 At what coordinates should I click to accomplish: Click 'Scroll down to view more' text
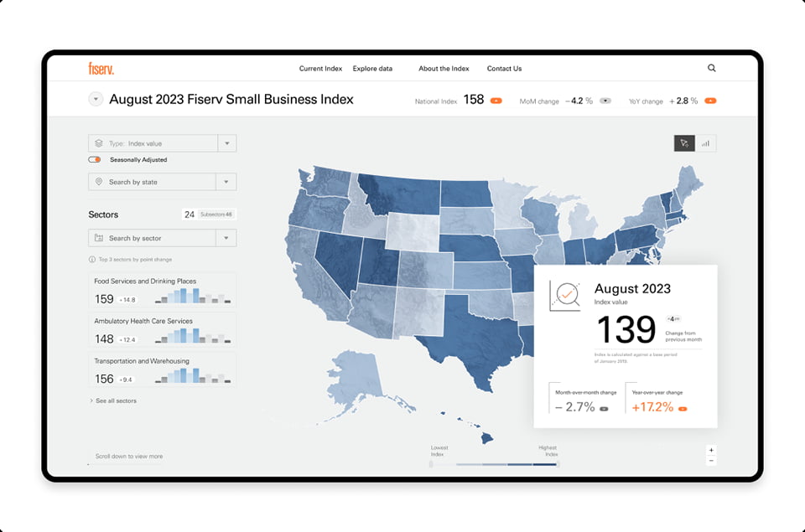tap(129, 456)
